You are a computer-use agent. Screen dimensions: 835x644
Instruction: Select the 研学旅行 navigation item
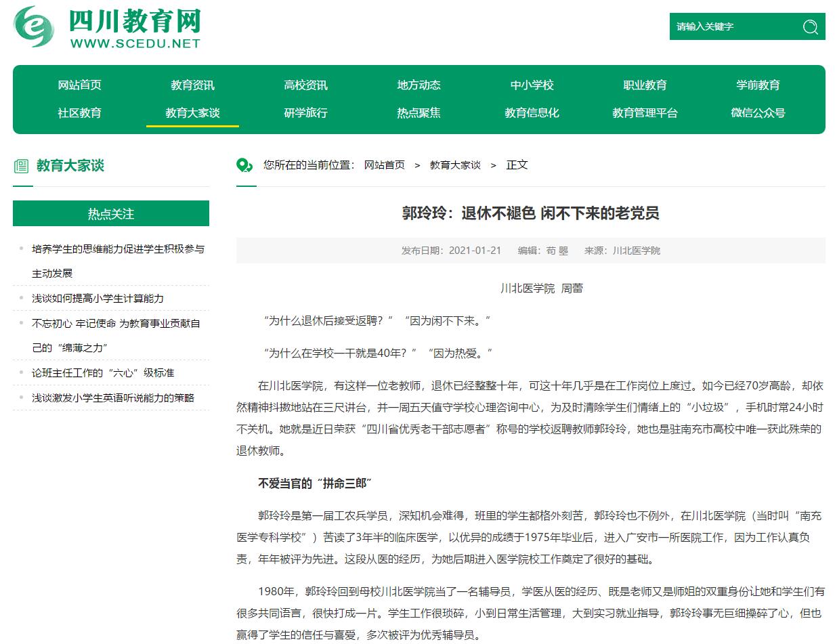point(305,112)
